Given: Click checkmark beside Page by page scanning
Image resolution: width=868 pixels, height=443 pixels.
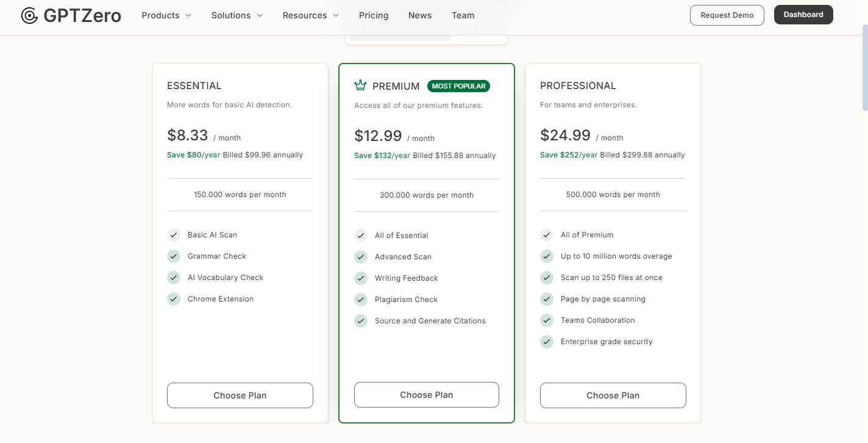Looking at the screenshot, I should click(547, 299).
